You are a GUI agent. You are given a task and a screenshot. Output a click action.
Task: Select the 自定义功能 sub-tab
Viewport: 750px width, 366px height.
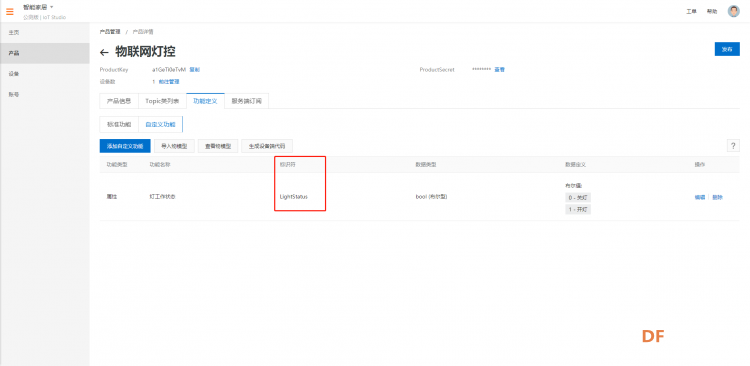click(x=161, y=124)
